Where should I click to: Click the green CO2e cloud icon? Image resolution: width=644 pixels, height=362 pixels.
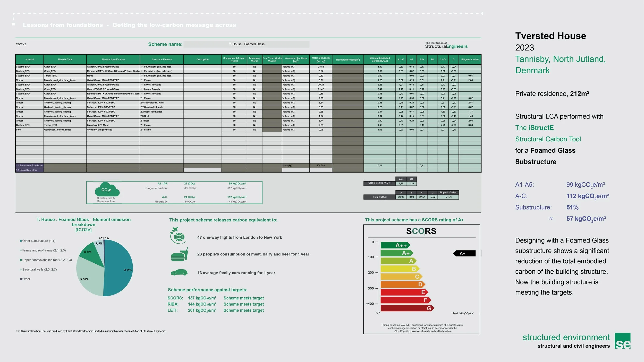(107, 189)
